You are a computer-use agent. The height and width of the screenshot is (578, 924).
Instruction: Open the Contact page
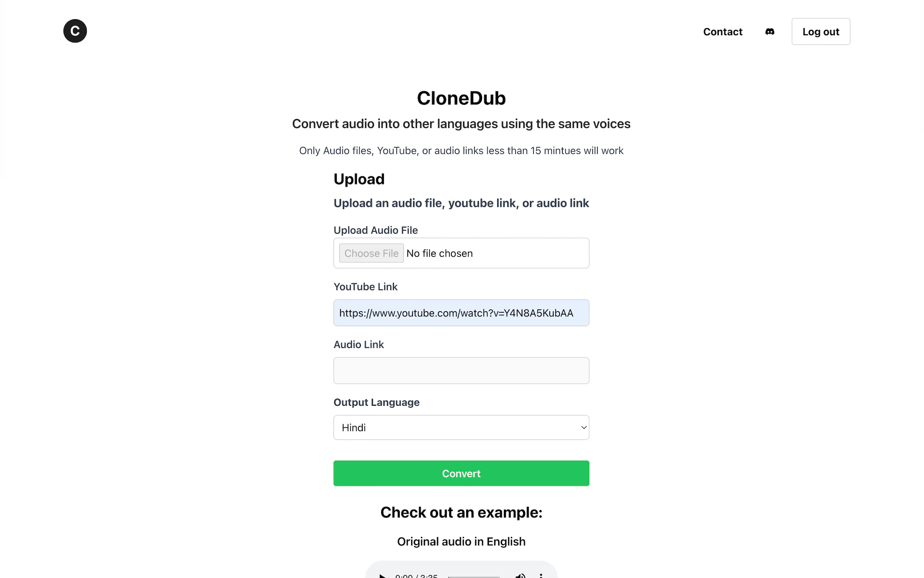click(x=722, y=32)
